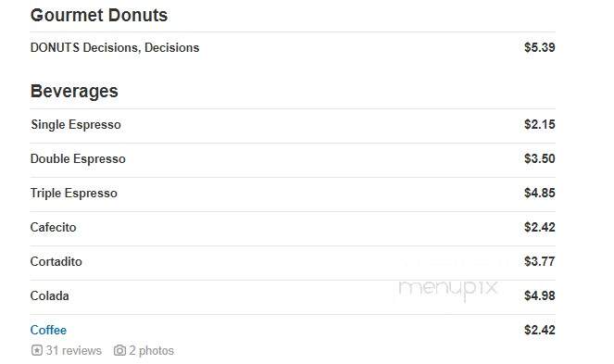Select the Beverages section heading

click(74, 91)
